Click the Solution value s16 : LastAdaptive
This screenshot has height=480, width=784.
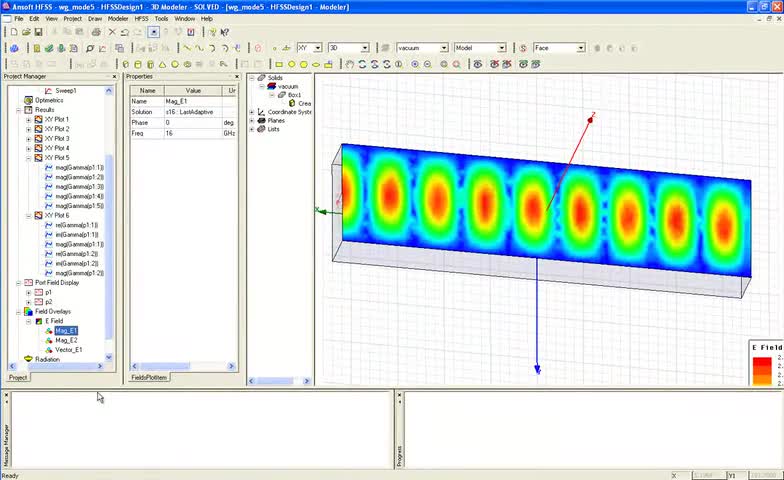[x=192, y=112]
